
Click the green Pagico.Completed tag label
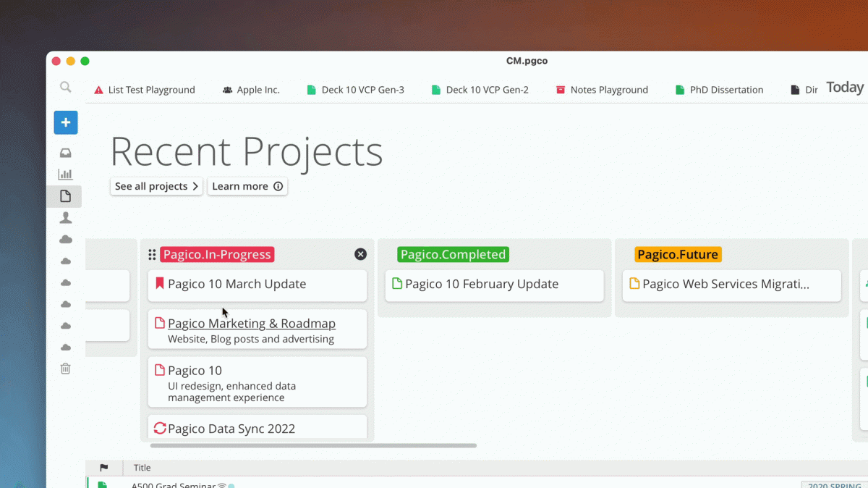[x=453, y=254]
